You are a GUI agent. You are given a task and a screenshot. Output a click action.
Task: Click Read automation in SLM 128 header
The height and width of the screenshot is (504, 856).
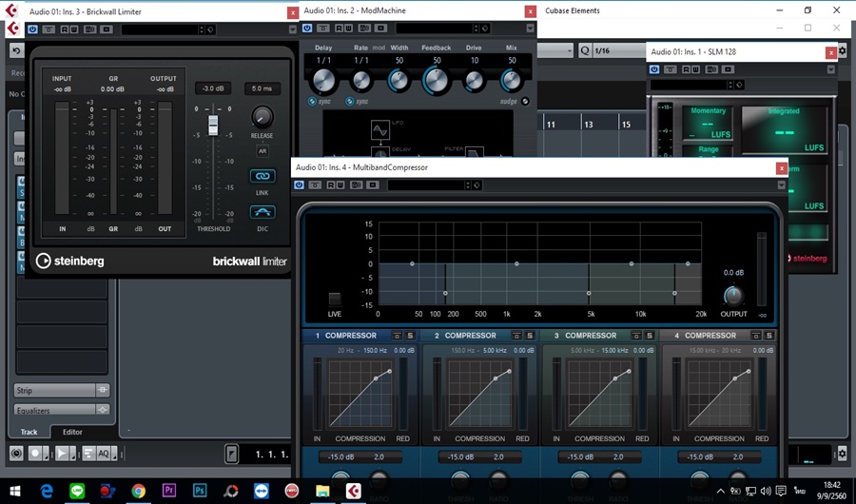[686, 69]
